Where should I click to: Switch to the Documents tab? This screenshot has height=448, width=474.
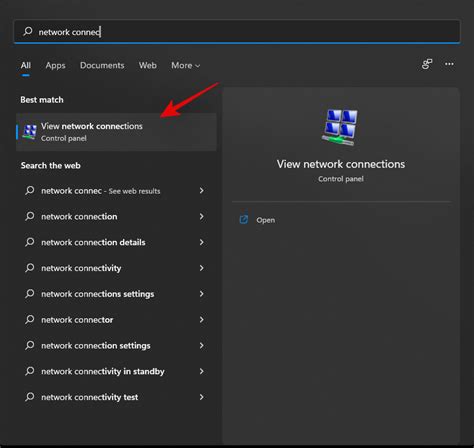coord(102,65)
